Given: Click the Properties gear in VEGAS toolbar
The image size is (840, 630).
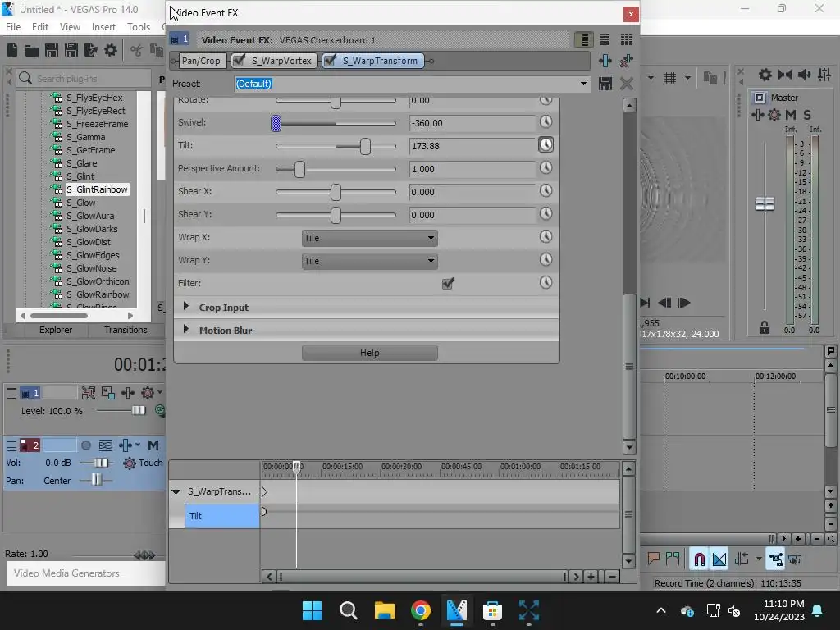Looking at the screenshot, I should 111,50.
